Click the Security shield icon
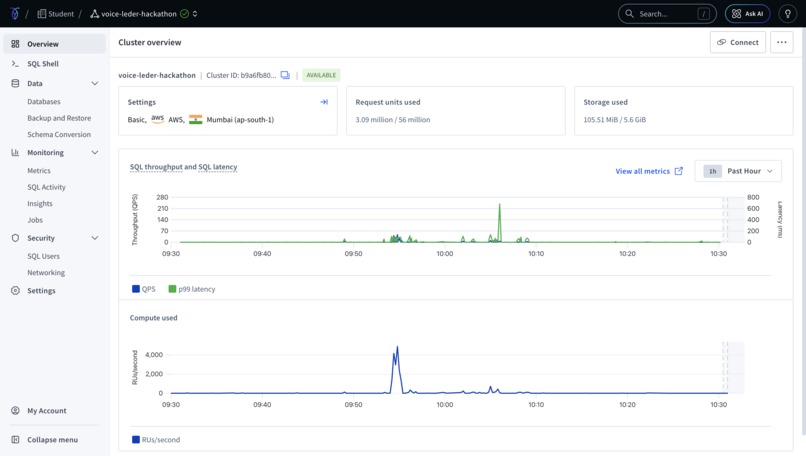 (15, 238)
